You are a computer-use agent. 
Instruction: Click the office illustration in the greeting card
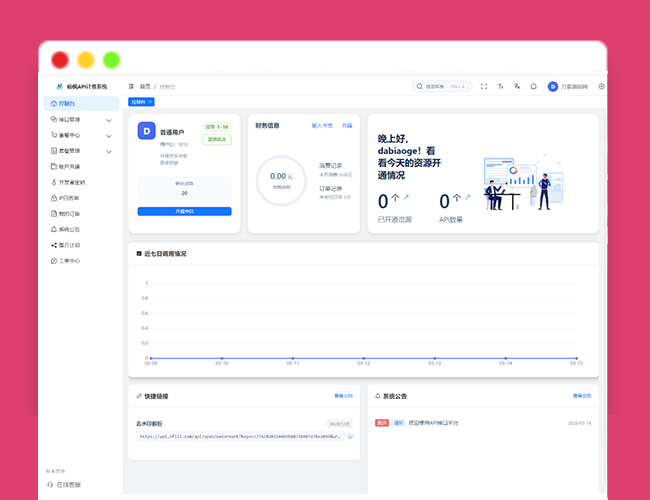click(524, 182)
